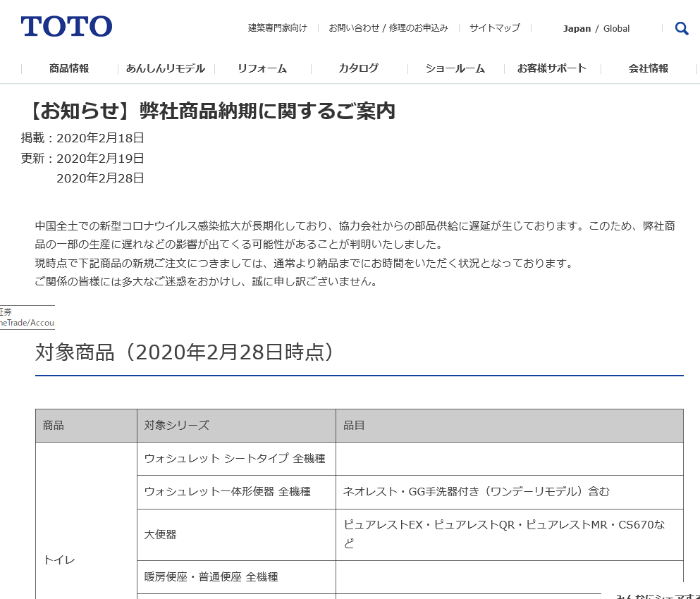Open 会社情報 navigation item
Image resolution: width=700 pixels, height=599 pixels.
[649, 68]
